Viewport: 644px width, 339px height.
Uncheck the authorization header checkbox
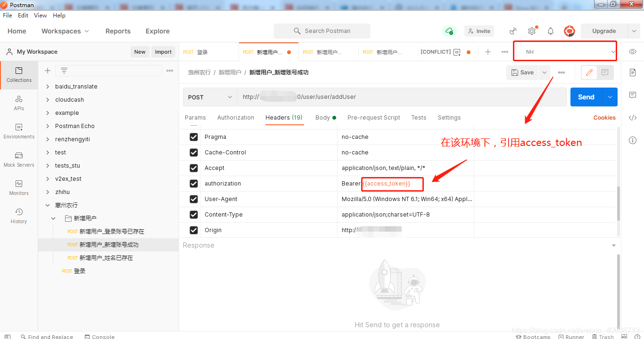[x=194, y=184]
